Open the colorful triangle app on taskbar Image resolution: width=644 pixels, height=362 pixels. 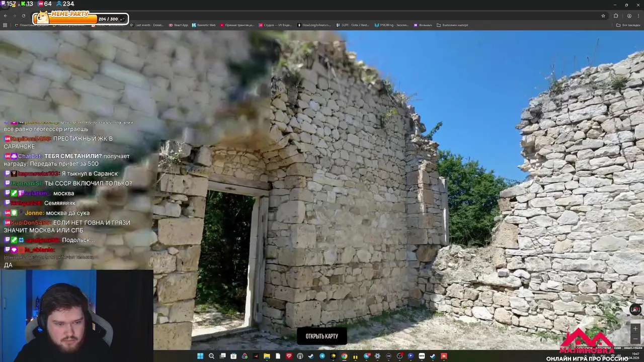point(245,356)
